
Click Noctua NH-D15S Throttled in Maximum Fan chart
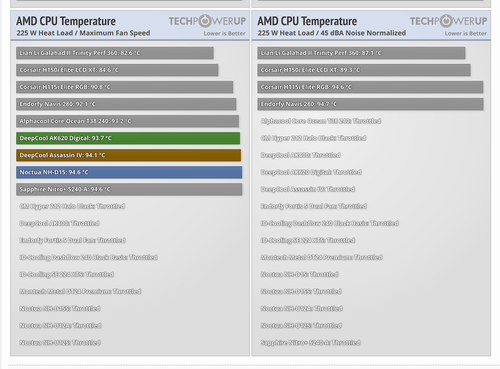60,308
